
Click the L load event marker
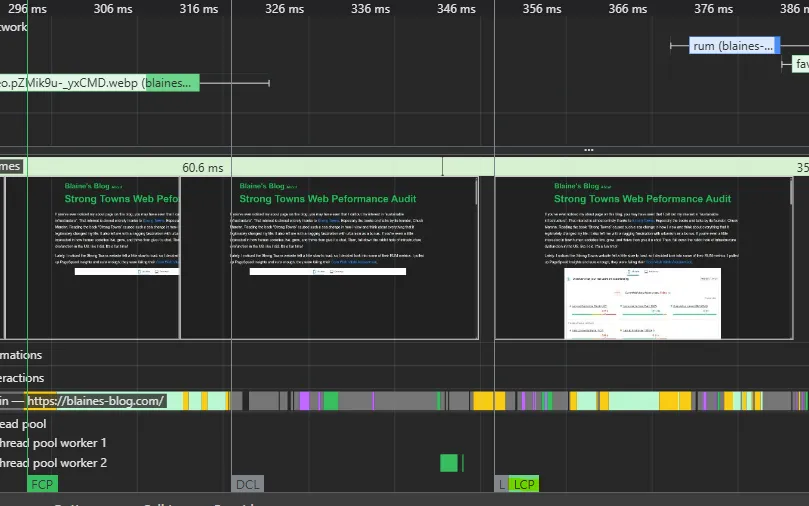coord(501,484)
